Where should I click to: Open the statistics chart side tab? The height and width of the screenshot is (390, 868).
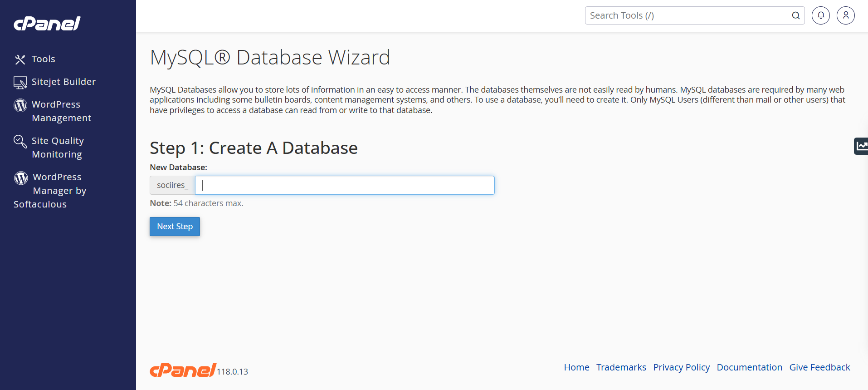point(861,146)
